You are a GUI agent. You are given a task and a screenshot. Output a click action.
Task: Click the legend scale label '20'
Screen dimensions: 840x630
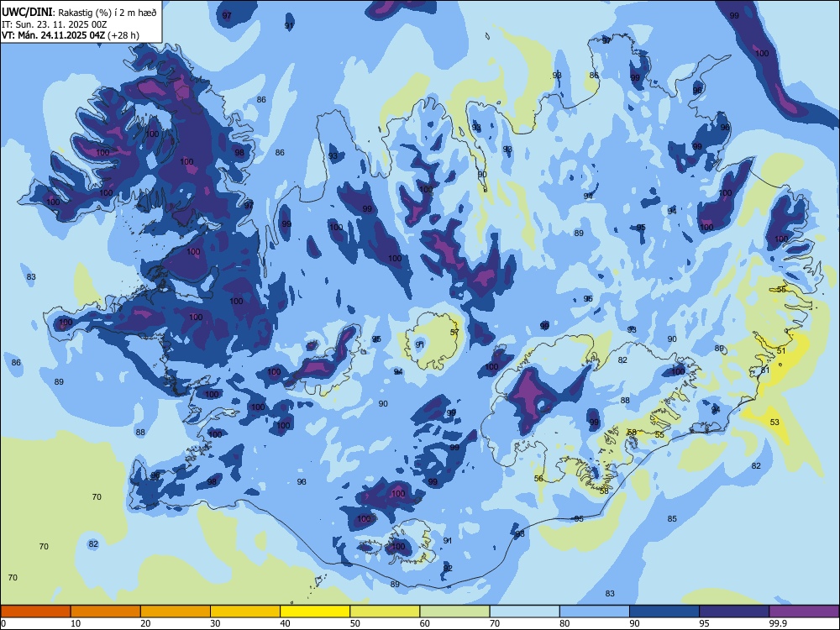click(145, 623)
